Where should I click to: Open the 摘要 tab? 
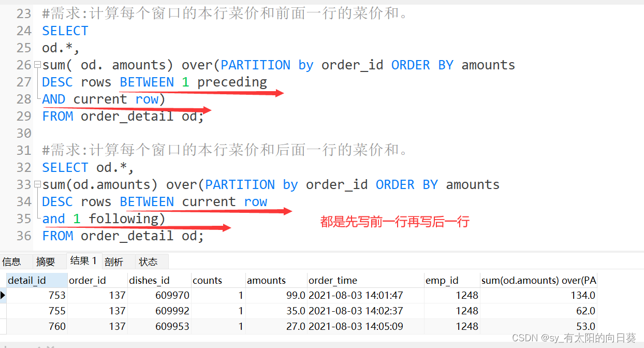click(46, 262)
